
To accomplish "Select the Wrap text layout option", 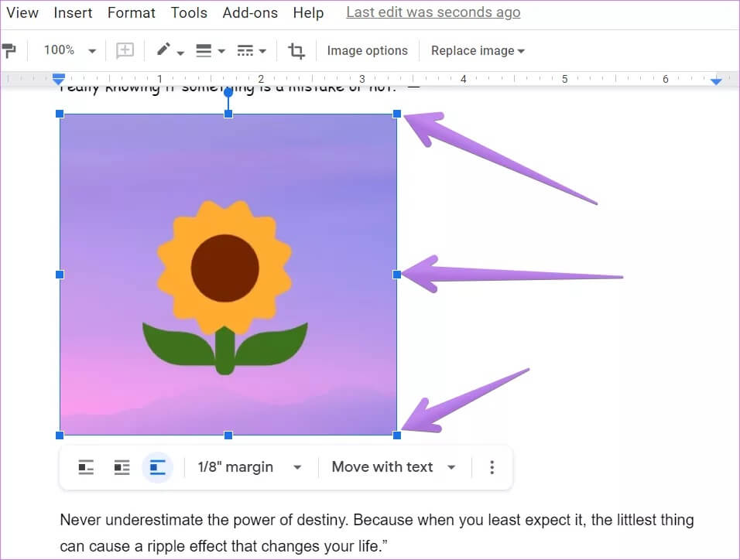I will tap(122, 467).
